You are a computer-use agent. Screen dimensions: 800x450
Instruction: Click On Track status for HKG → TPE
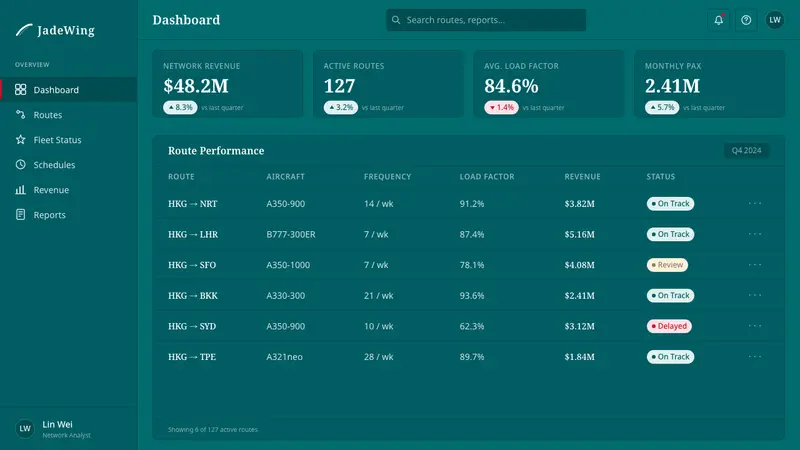tap(670, 357)
